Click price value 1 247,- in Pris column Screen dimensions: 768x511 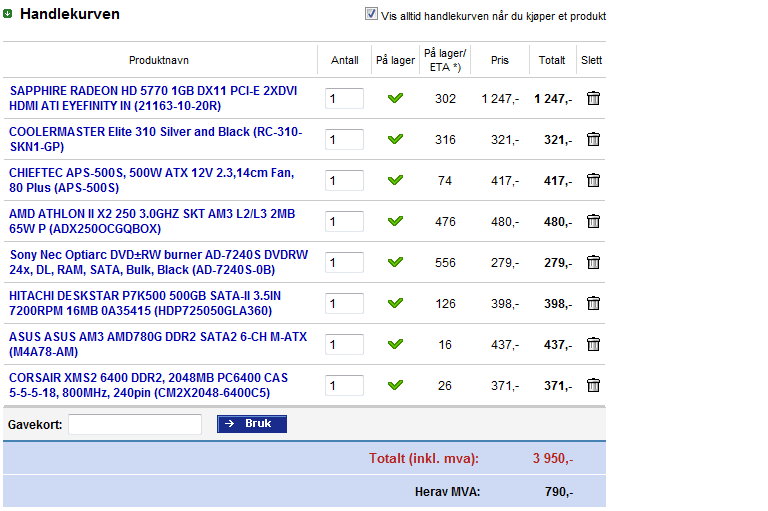[500, 99]
